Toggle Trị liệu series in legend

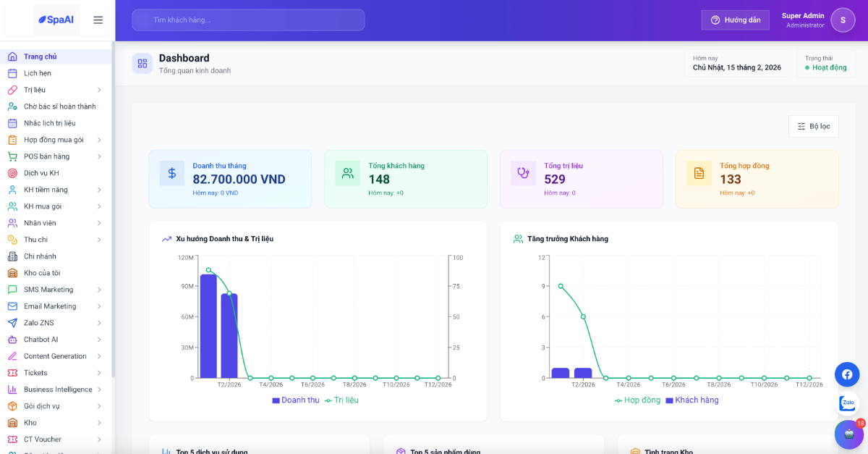341,400
